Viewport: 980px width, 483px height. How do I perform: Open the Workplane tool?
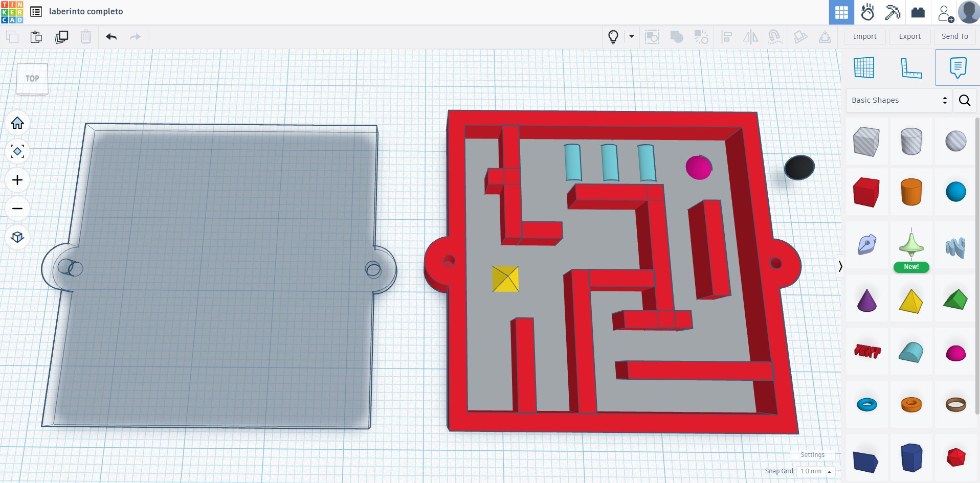click(864, 67)
